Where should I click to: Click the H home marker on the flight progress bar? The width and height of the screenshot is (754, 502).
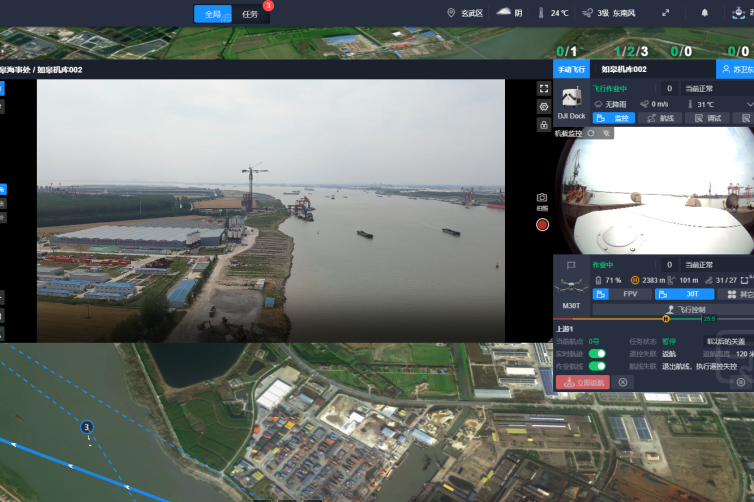(666, 319)
